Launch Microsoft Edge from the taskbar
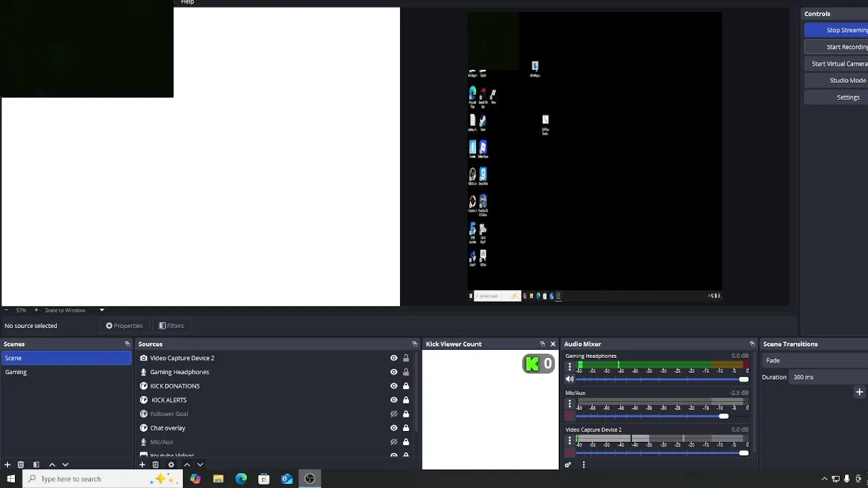 pos(241,479)
